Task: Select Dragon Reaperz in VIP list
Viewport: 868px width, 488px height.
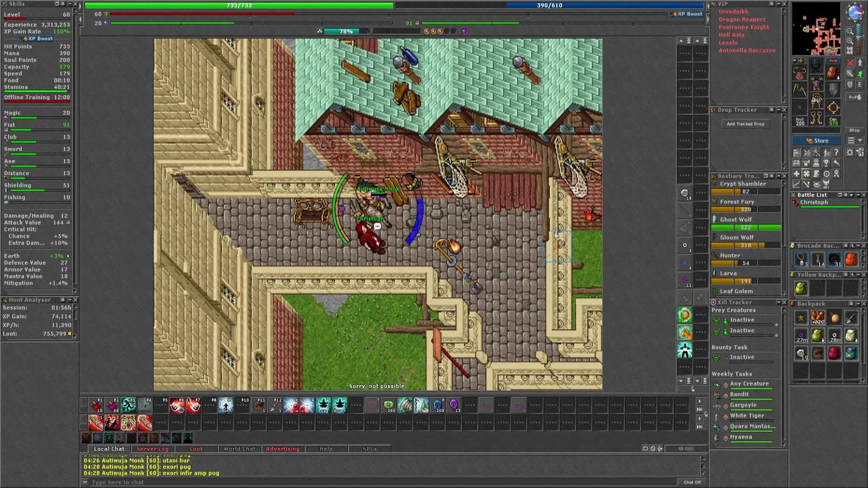Action: tap(742, 20)
